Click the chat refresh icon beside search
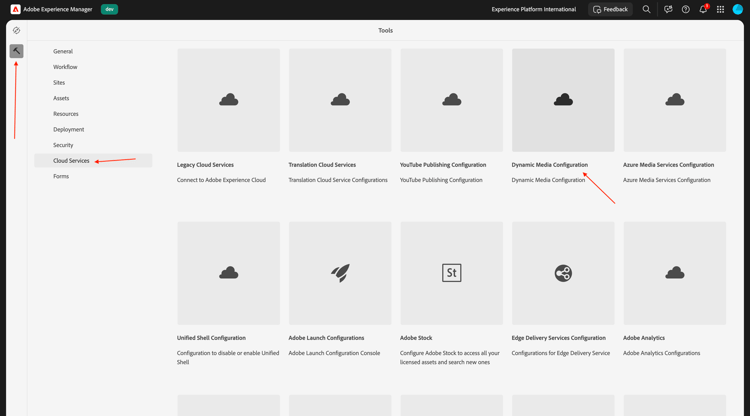The image size is (750, 416). tap(668, 9)
